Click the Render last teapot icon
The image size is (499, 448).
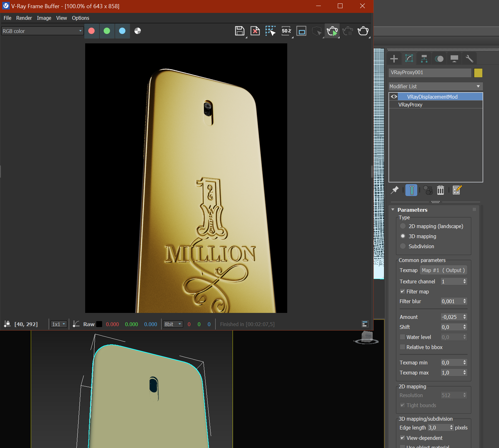(363, 31)
